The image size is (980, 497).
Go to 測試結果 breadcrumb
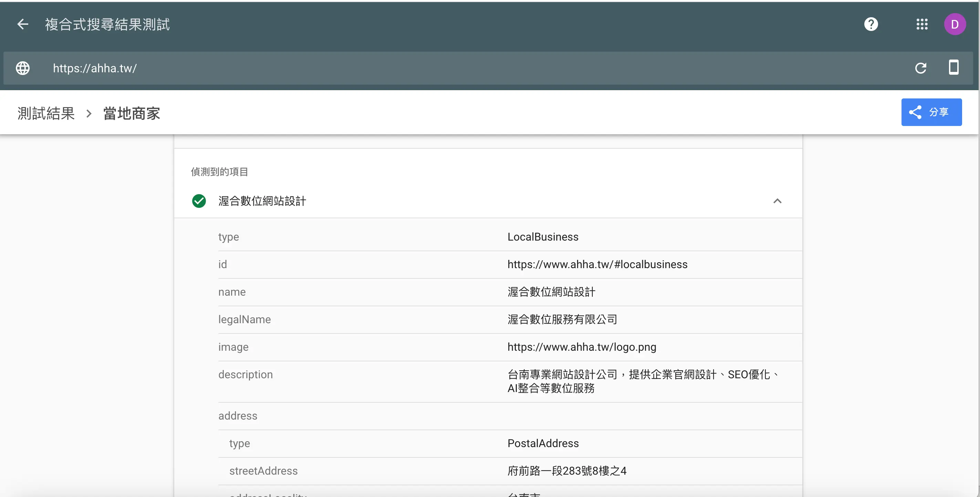point(46,113)
